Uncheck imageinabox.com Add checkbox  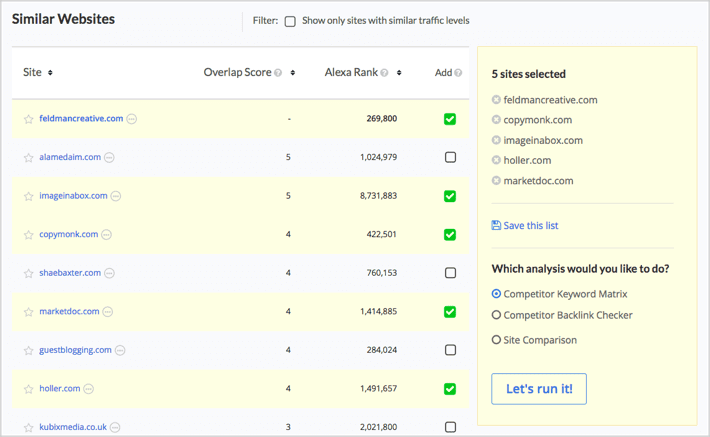pos(450,196)
